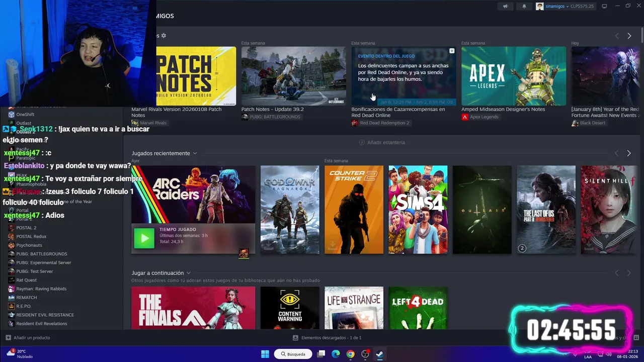Click the Añadir estantería button
The image size is (644, 362).
point(382,142)
